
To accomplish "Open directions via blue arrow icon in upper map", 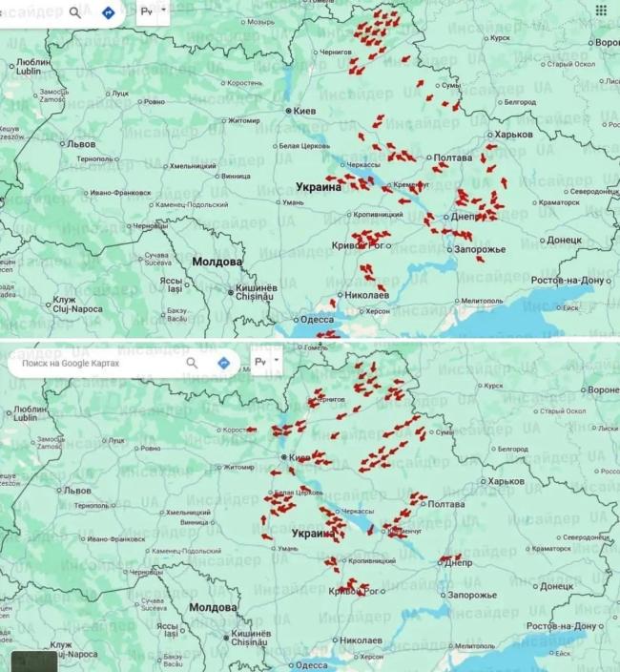I will coord(109,12).
